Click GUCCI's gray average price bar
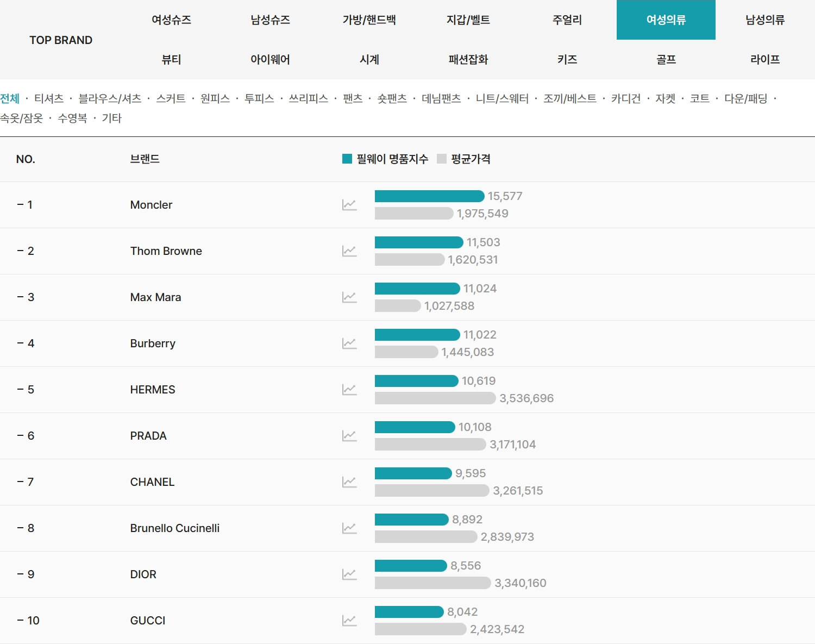Viewport: 815px width, 644px height. click(421, 629)
